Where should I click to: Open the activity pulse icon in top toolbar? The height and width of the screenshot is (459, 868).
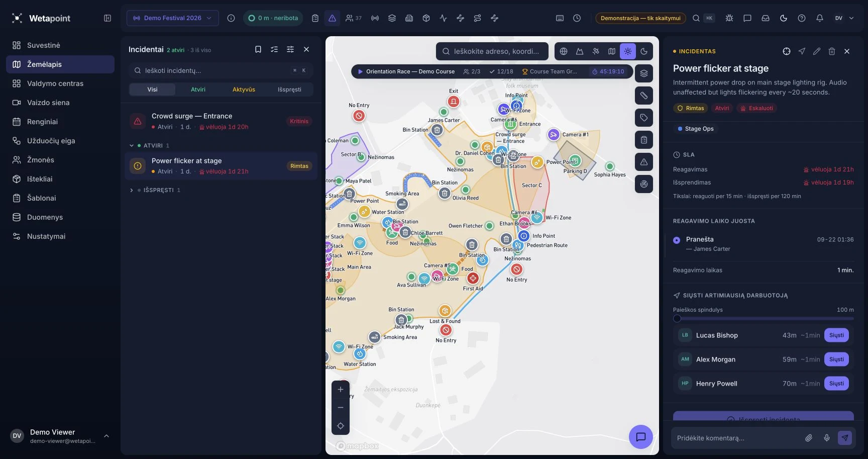(x=443, y=18)
